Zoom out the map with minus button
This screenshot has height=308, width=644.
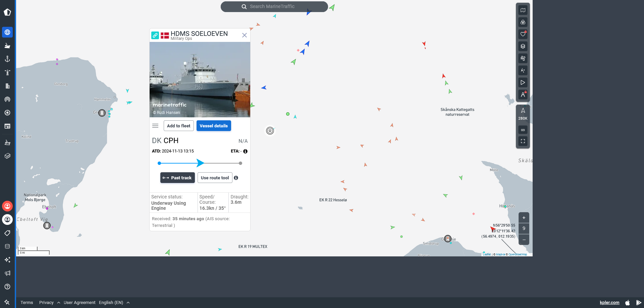pyautogui.click(x=524, y=240)
